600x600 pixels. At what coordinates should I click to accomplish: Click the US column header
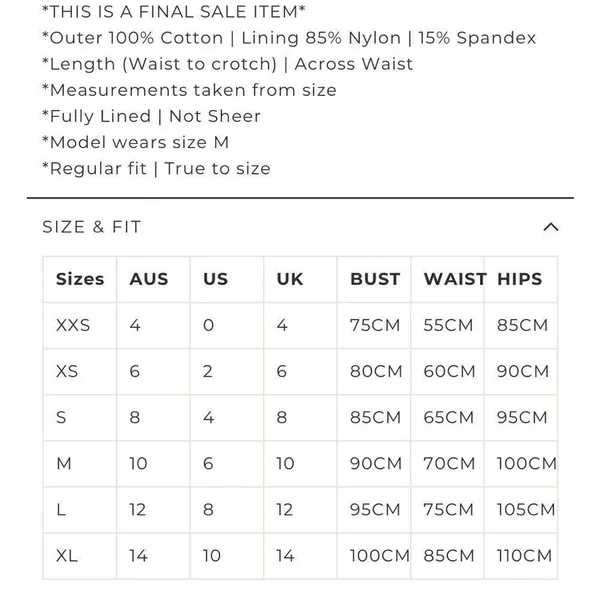pyautogui.click(x=215, y=279)
